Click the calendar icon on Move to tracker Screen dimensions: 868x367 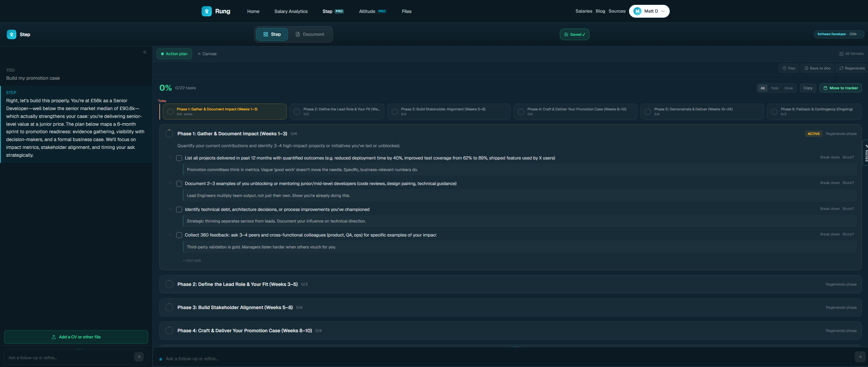(x=825, y=88)
